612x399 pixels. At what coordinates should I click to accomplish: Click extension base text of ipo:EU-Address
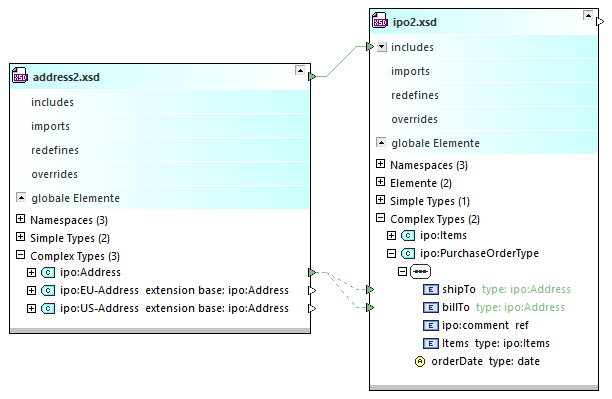(217, 290)
